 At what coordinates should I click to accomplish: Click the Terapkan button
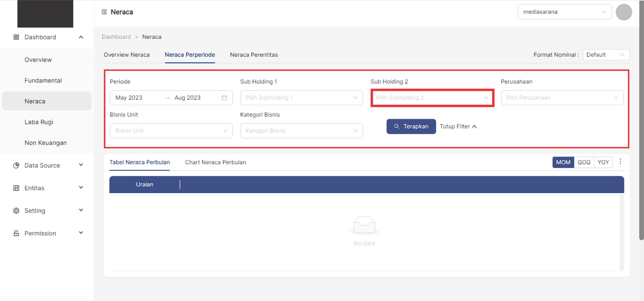411,127
